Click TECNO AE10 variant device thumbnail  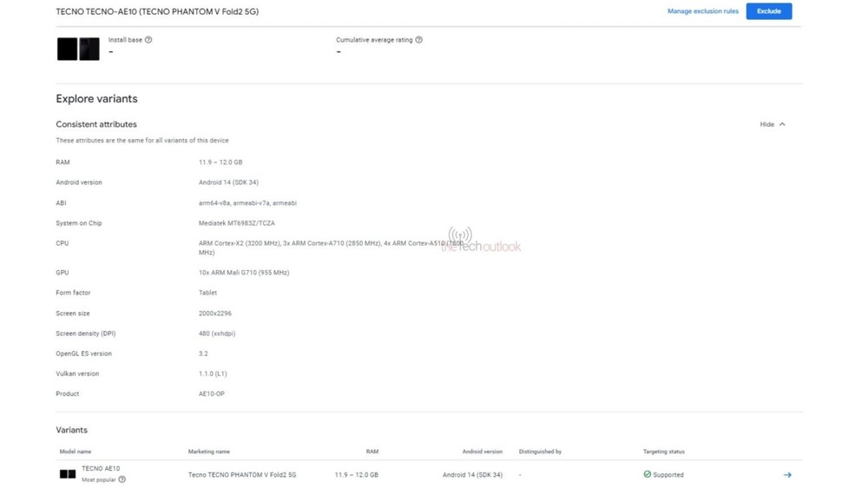(68, 474)
